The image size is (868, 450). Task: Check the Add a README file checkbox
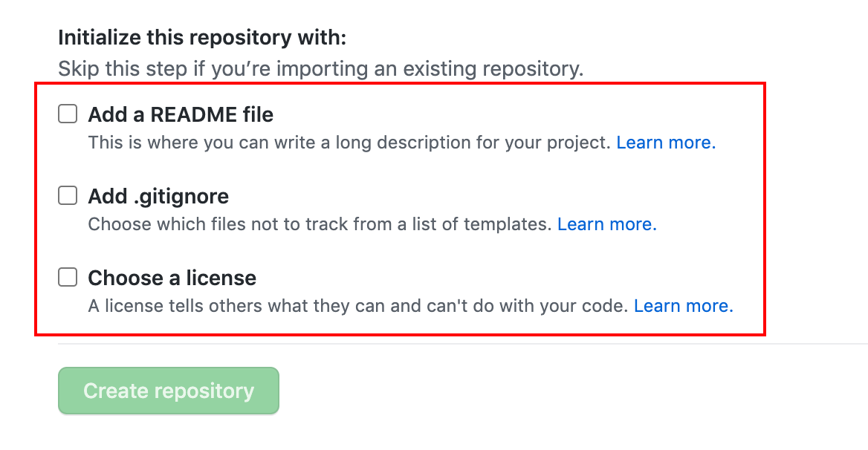click(68, 114)
